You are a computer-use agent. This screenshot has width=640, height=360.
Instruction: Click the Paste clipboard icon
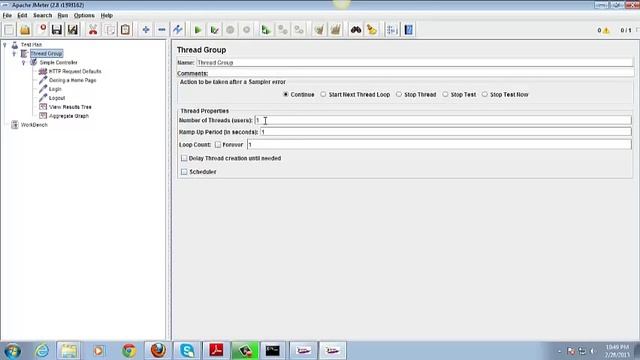125,30
